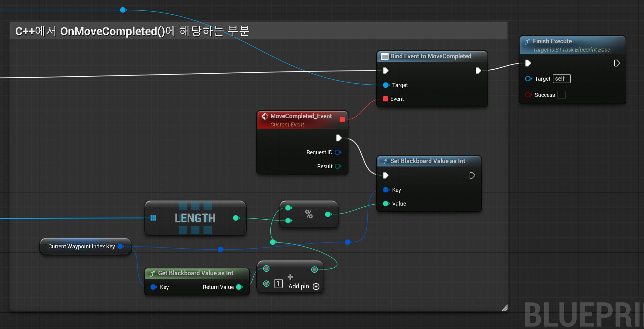Image resolution: width=644 pixels, height=329 pixels.
Task: Select the comment box titled OnMoveCompleted
Action: [x=259, y=31]
